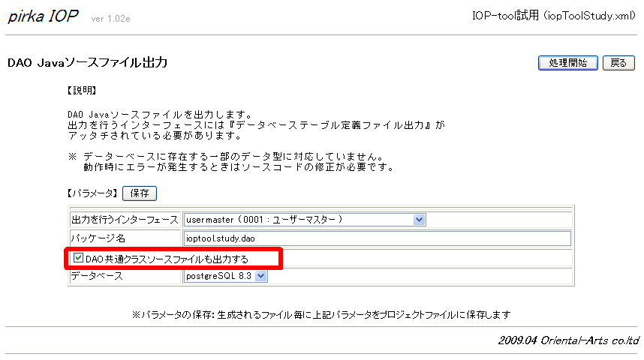The width and height of the screenshot is (644, 360).
Task: Expand the データベース postgreSQL 8.3 dropdown
Action: click(225, 277)
